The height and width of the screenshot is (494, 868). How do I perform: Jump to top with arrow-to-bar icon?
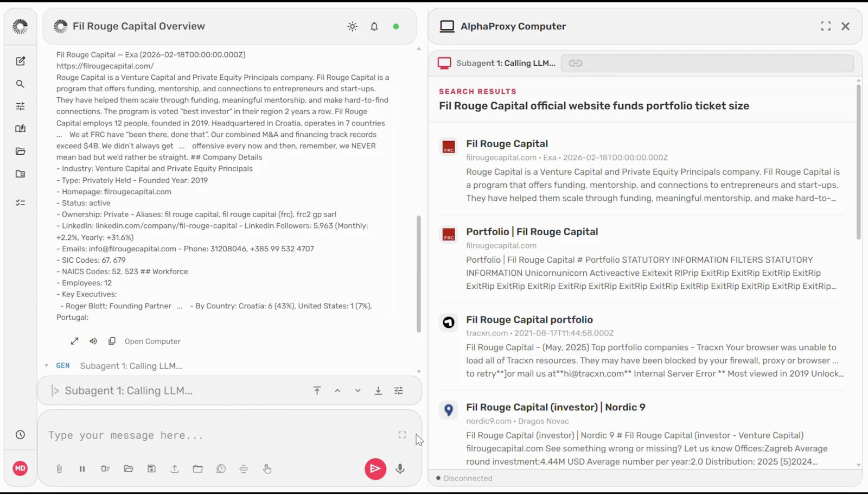tap(317, 391)
